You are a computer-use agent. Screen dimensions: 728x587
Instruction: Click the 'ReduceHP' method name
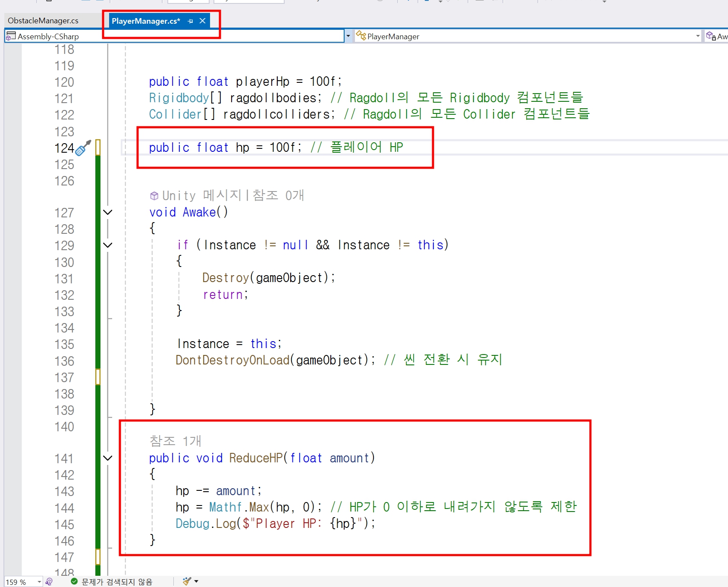tap(256, 458)
